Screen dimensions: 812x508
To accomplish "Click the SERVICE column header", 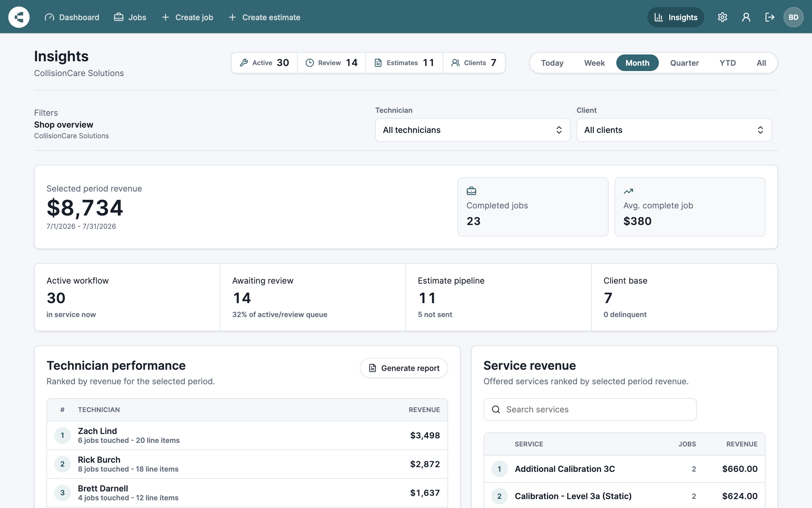I will (529, 444).
